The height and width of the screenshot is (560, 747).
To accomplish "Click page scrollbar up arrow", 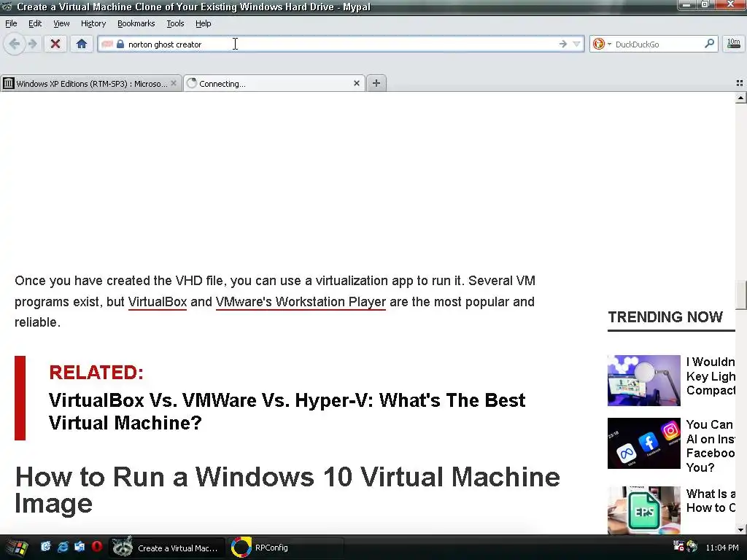I will [740, 98].
